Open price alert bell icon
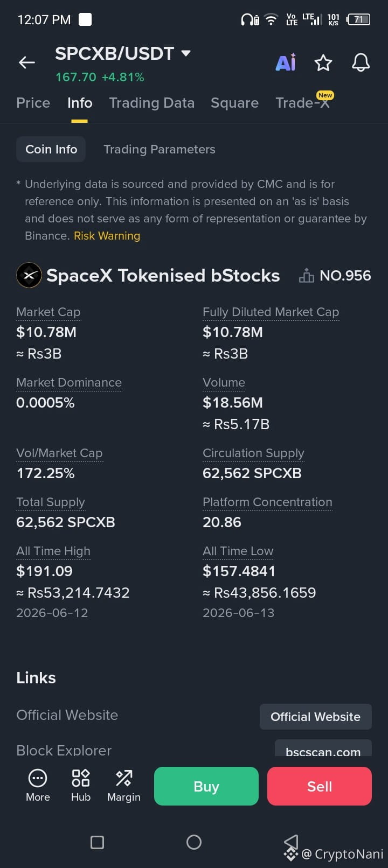388x868 pixels. tap(361, 63)
